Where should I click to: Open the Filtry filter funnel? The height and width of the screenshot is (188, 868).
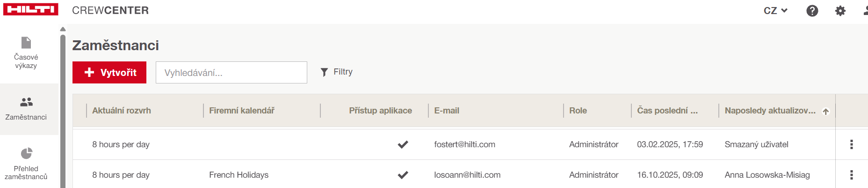click(337, 72)
